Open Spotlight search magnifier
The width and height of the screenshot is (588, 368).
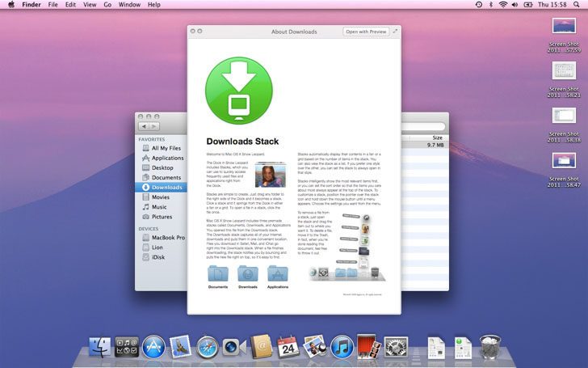point(577,5)
